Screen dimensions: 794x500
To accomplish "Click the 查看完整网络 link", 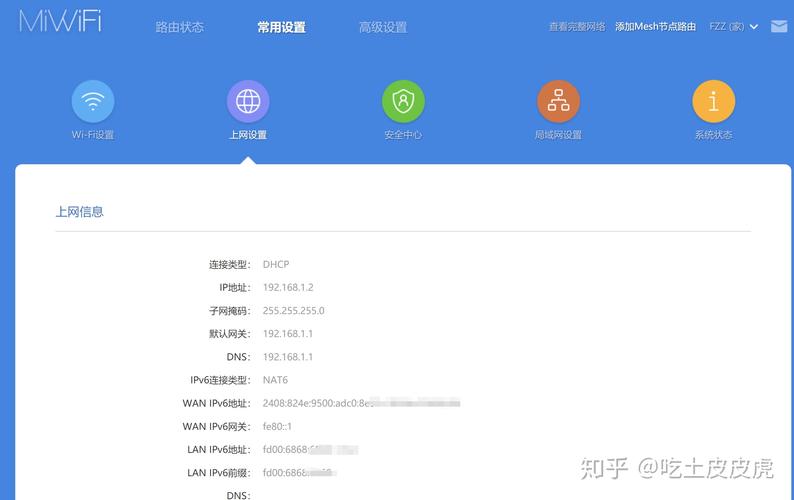I will click(577, 26).
